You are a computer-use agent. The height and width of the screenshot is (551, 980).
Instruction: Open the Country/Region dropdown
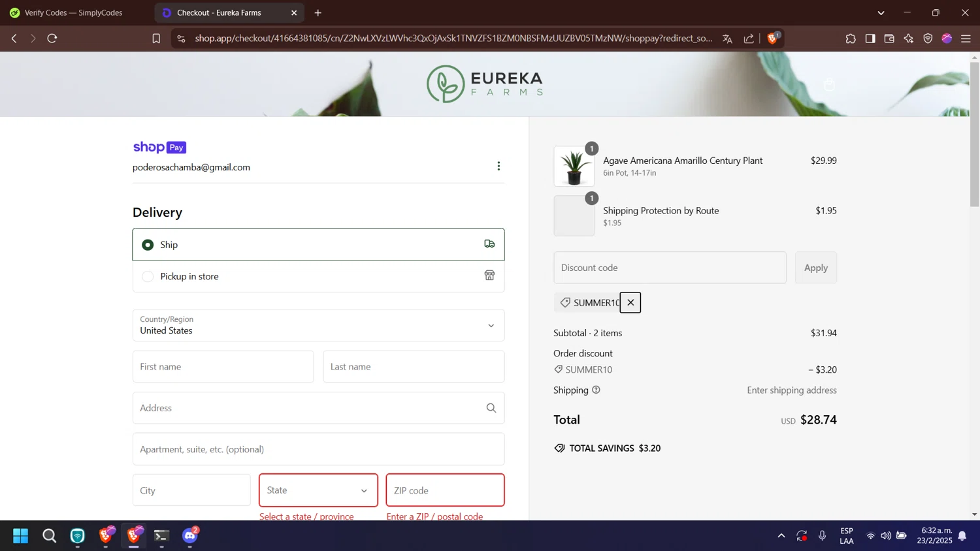pos(318,325)
